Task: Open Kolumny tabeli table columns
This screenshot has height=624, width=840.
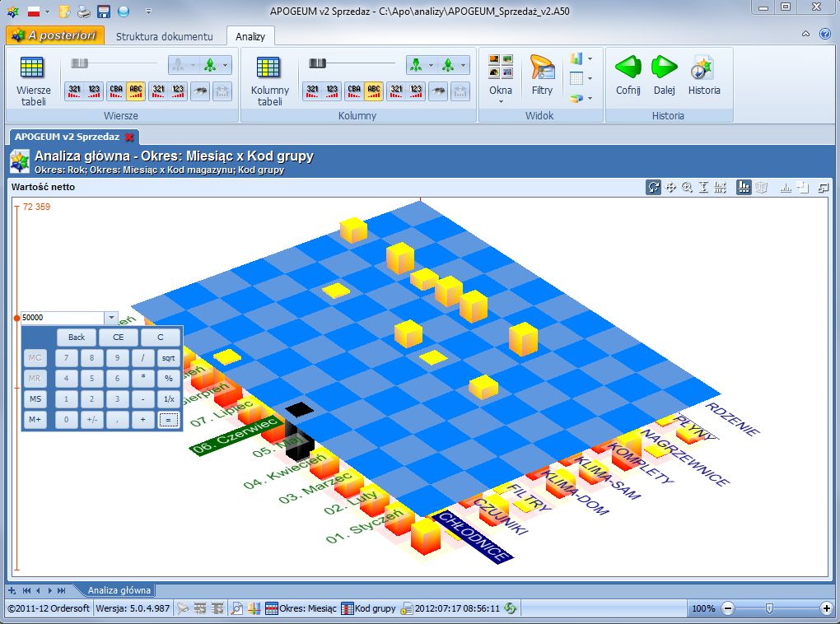Action: coord(269,79)
